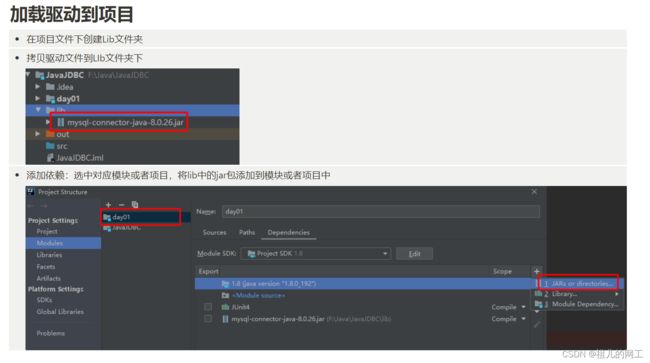This screenshot has width=650, height=363.
Task: Click the Project Structure window icon
Action: (x=31, y=191)
